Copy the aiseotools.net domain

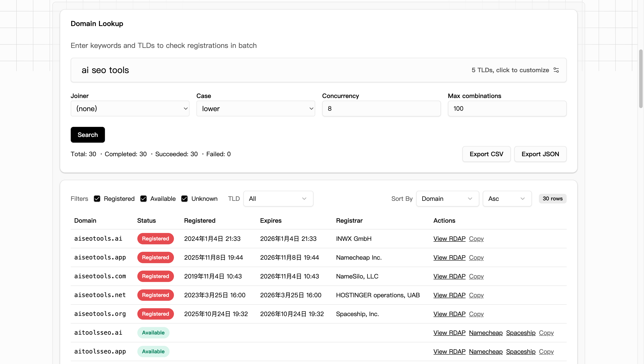[476, 295]
